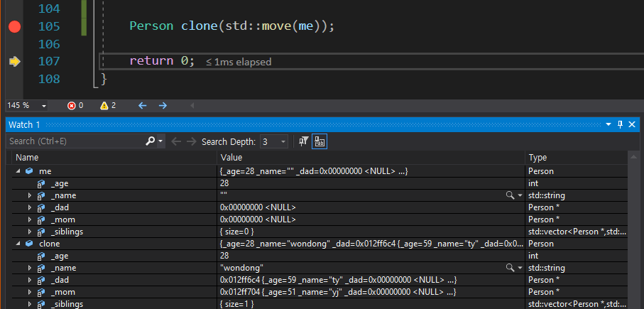Toggle the breakpoint on line 105
The height and width of the screenshot is (309, 644).
[x=14, y=27]
